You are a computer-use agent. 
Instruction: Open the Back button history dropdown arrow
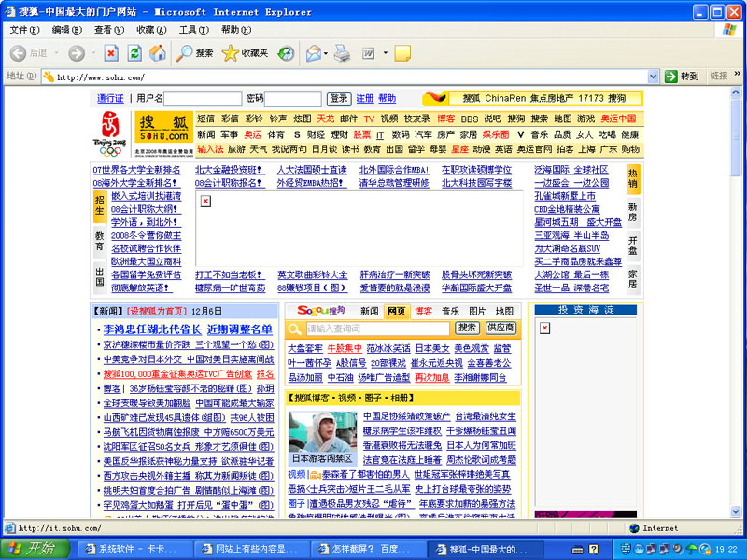(x=54, y=53)
